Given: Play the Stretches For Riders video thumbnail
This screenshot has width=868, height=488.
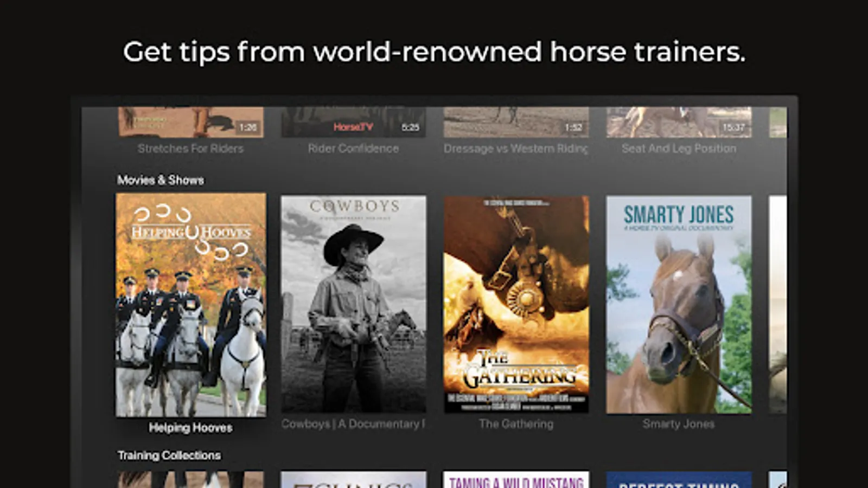Looking at the screenshot, I should click(x=191, y=122).
